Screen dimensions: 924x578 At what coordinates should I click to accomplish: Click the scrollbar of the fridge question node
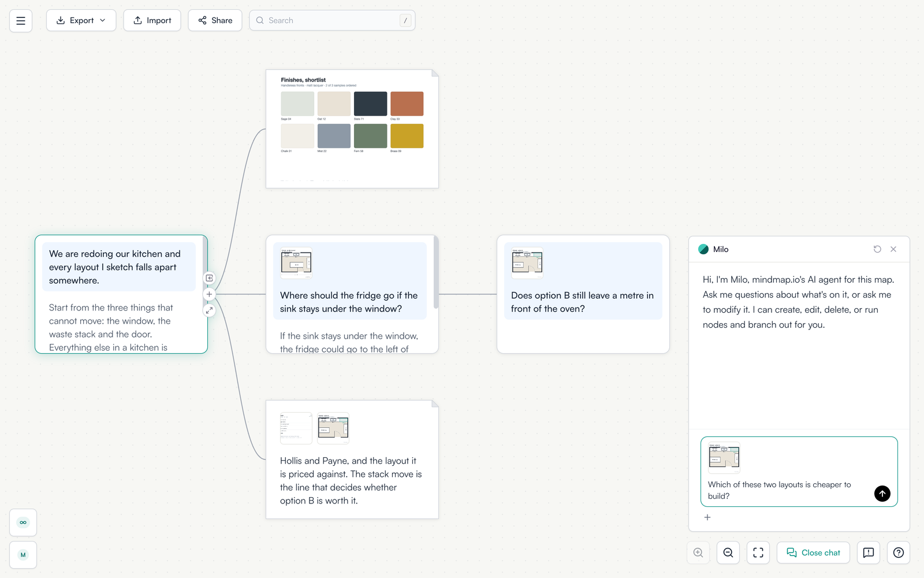coord(436,272)
